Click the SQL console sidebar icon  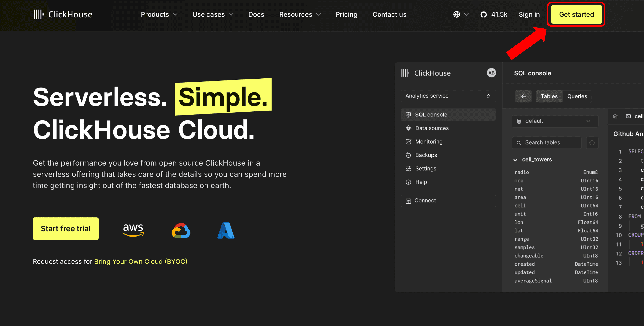tap(408, 115)
